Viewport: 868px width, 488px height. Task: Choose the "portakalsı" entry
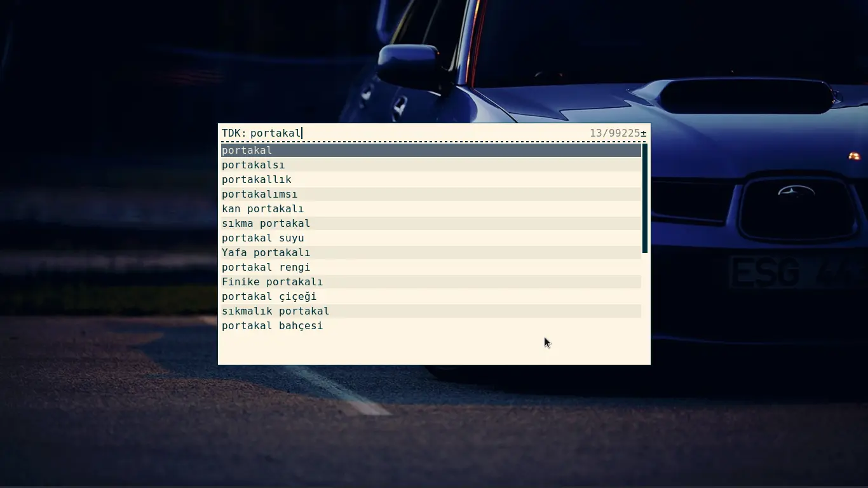[431, 165]
